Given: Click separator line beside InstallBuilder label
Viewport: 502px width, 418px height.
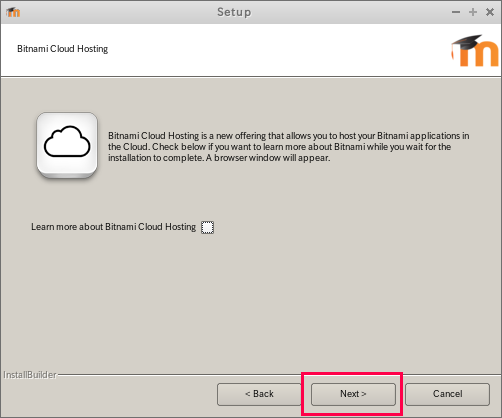Looking at the screenshot, I should click(x=279, y=375).
